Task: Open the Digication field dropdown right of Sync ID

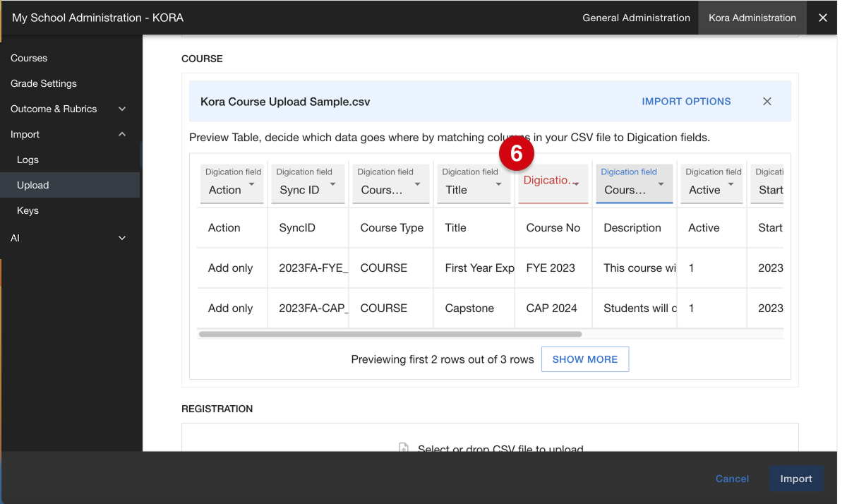Action: (x=391, y=184)
